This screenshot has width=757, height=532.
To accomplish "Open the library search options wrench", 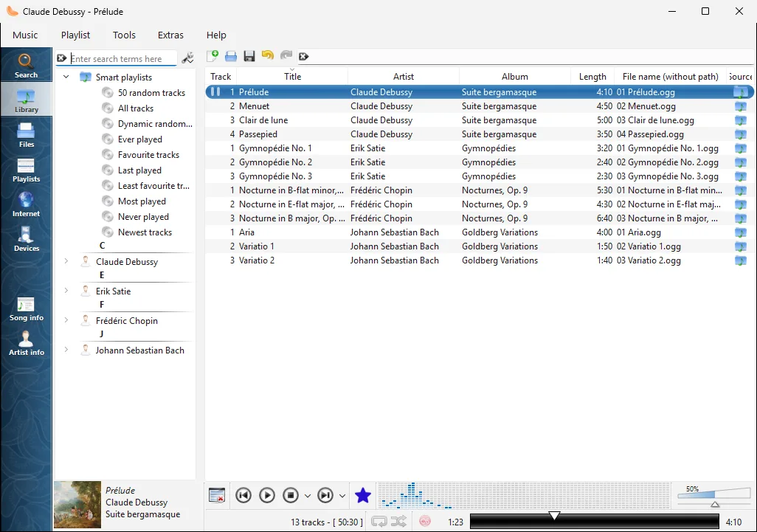I will coord(188,58).
